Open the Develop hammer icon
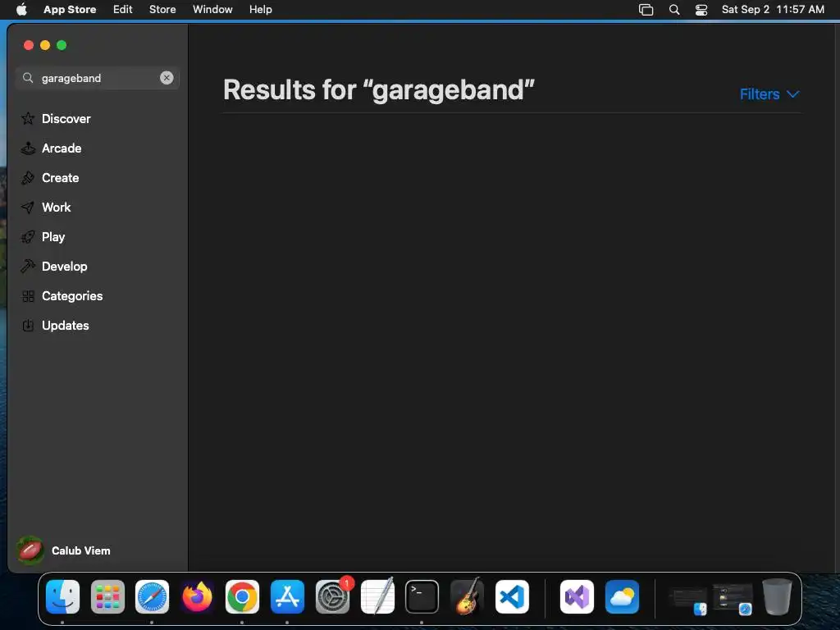This screenshot has width=840, height=630. coord(28,267)
